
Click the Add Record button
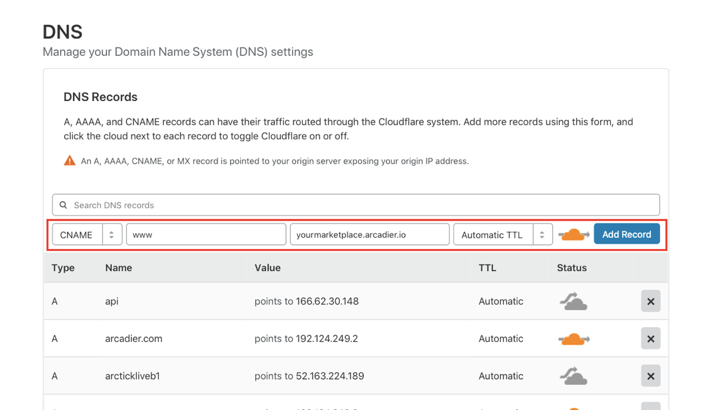pyautogui.click(x=626, y=234)
